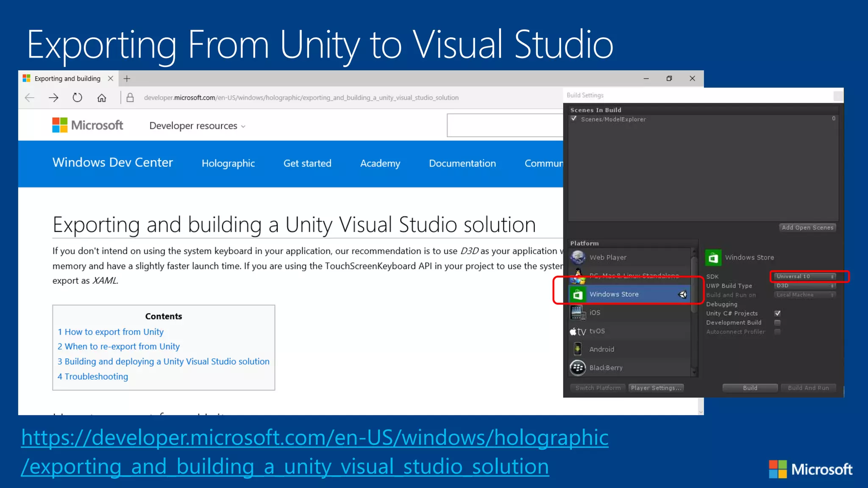Click the Exporting and building tab favicon
Image resolution: width=868 pixels, height=488 pixels.
[x=27, y=78]
